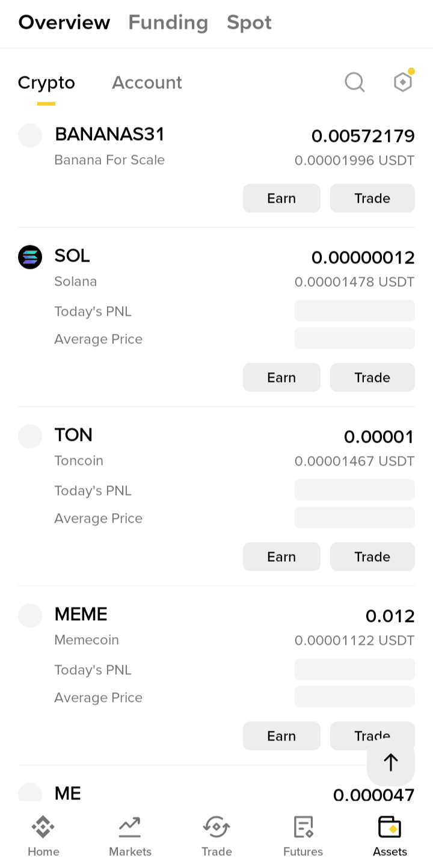Switch to the Spot tab

(249, 23)
